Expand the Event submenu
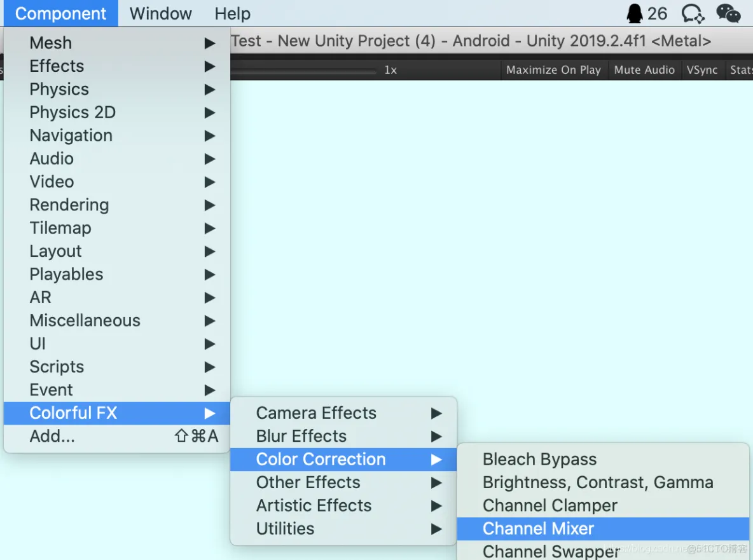The width and height of the screenshot is (753, 560). 116,390
